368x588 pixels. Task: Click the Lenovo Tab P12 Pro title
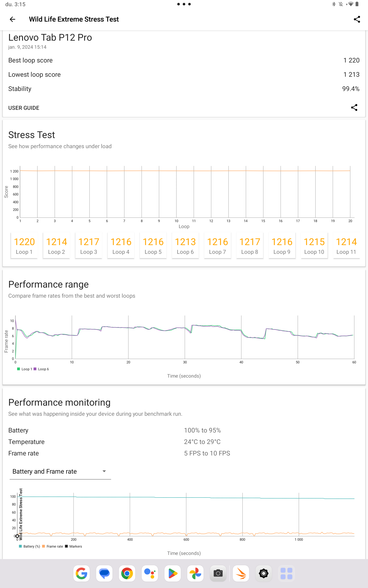50,37
